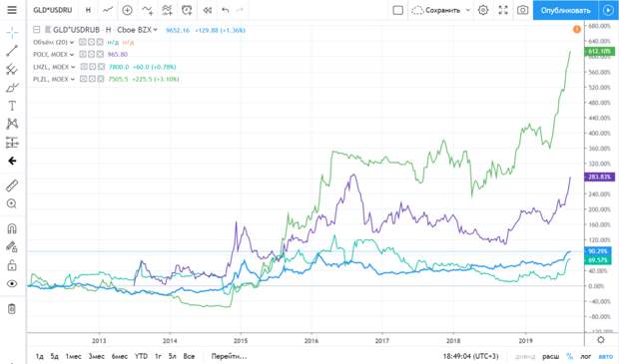Click the Опубликовать button
Screen dimensions: 619x364
[x=565, y=10]
